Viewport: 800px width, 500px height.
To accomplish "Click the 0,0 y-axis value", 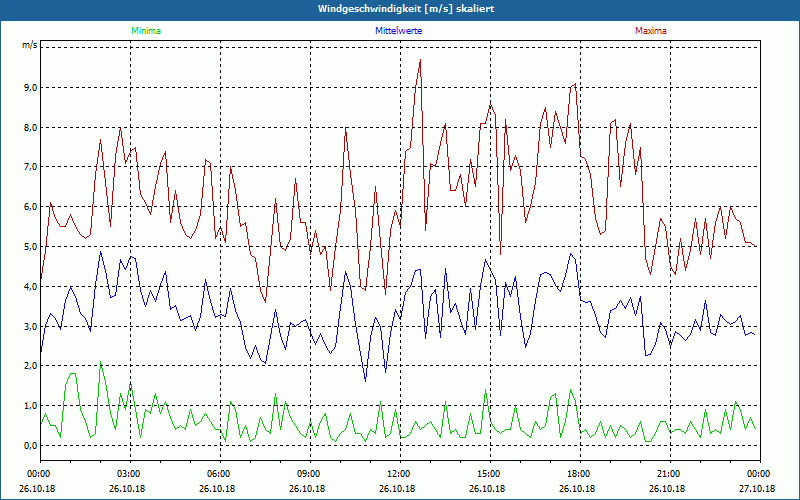I will (x=30, y=445).
